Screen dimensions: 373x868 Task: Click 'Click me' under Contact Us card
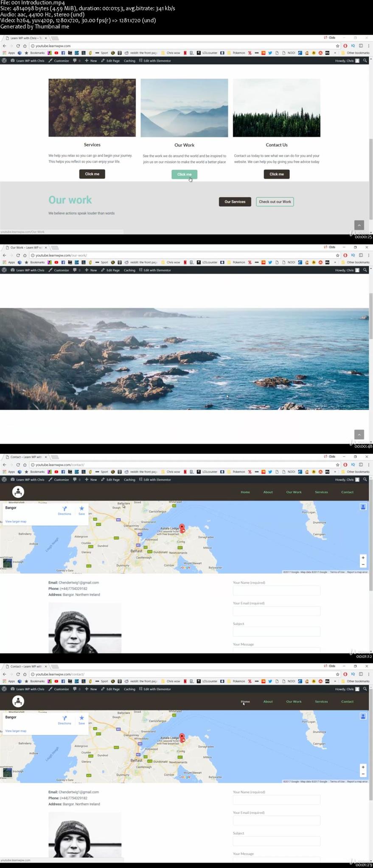tap(277, 174)
